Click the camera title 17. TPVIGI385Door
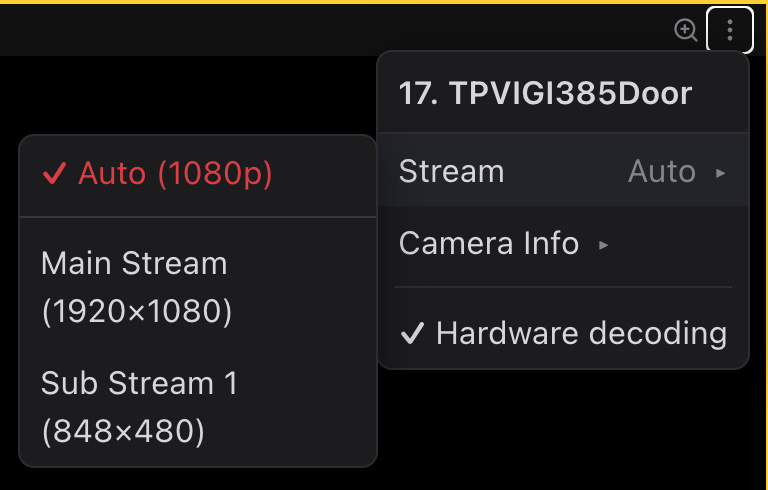Image resolution: width=768 pixels, height=490 pixels. (545, 94)
